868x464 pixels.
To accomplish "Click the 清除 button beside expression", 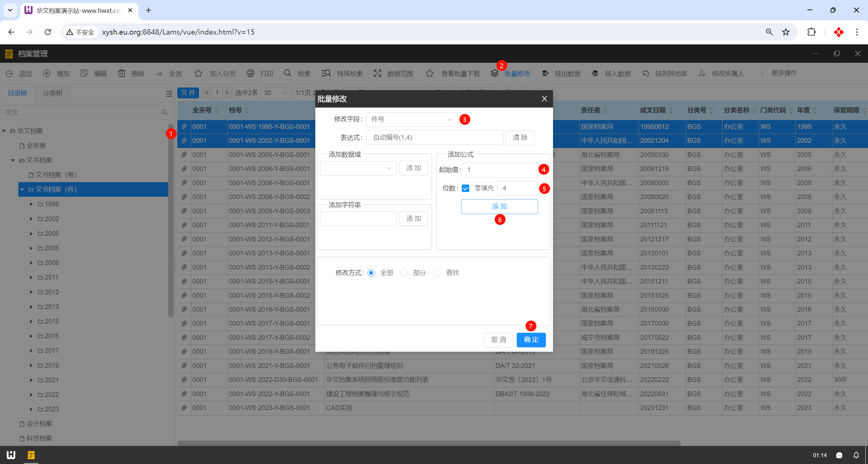I will [x=520, y=138].
